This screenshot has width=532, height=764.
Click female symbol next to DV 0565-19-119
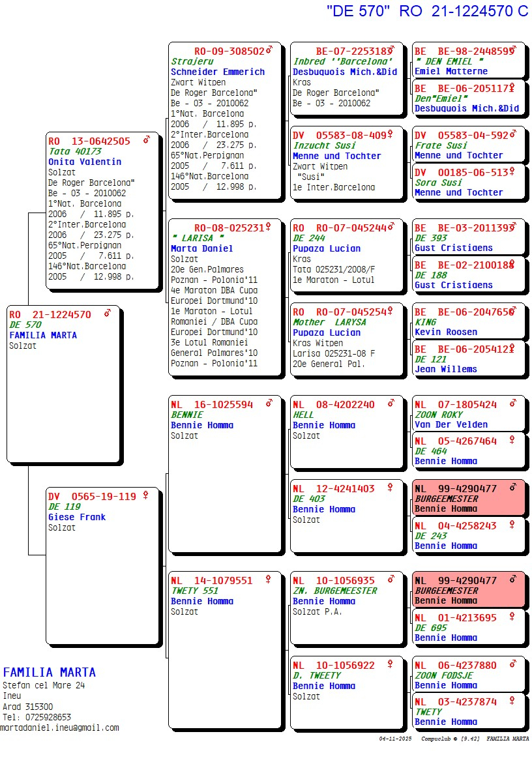click(x=145, y=495)
